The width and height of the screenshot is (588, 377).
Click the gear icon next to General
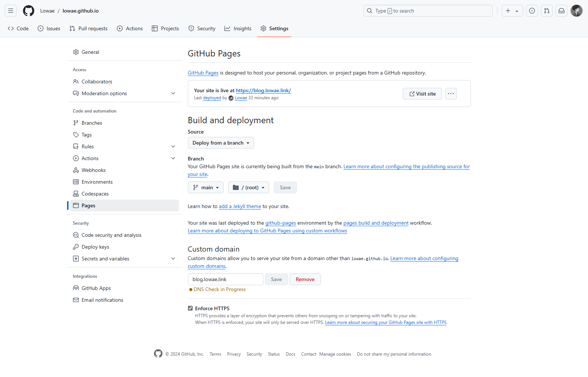[x=76, y=52]
